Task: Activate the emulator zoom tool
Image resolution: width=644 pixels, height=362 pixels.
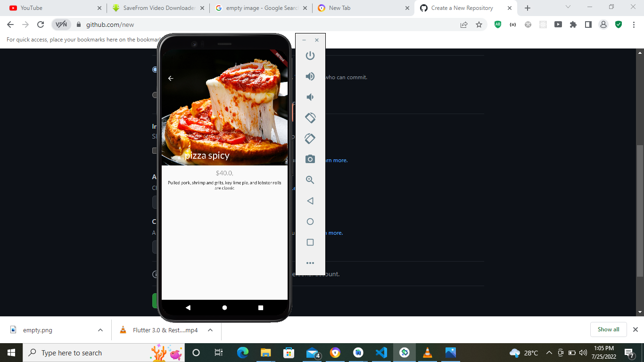Action: tap(310, 180)
